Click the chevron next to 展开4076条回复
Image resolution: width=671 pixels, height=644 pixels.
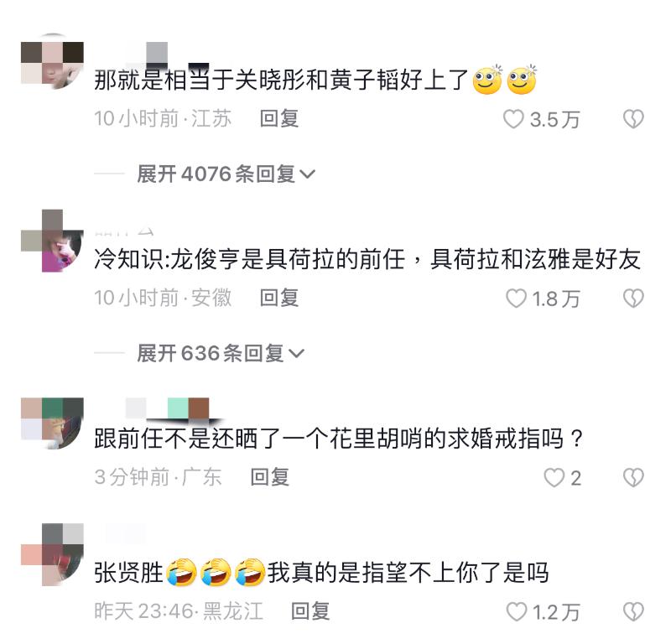[307, 174]
